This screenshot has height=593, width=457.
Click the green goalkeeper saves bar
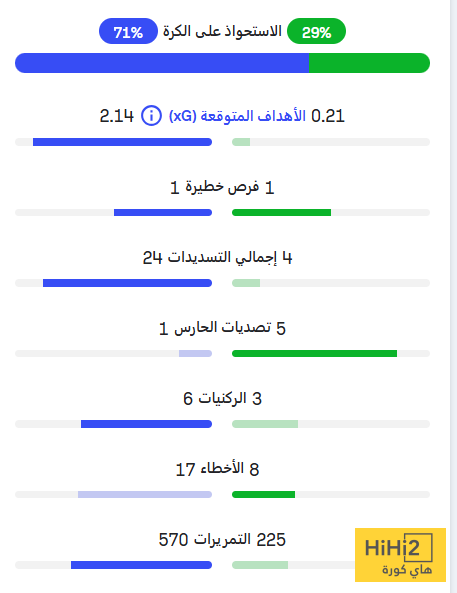(314, 353)
